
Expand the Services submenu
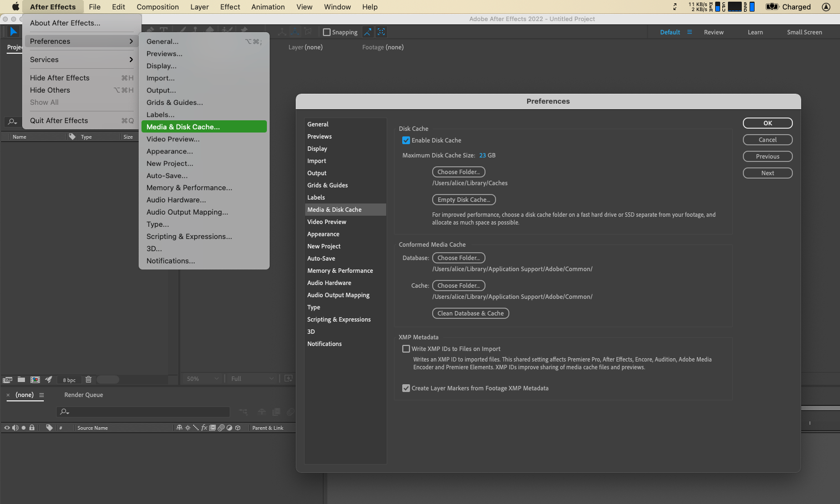pos(81,59)
